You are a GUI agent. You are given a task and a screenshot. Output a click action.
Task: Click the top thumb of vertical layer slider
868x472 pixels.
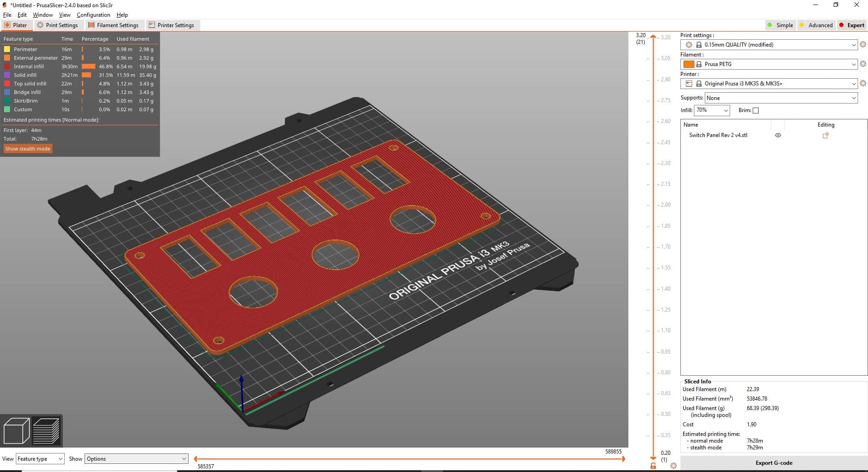653,37
